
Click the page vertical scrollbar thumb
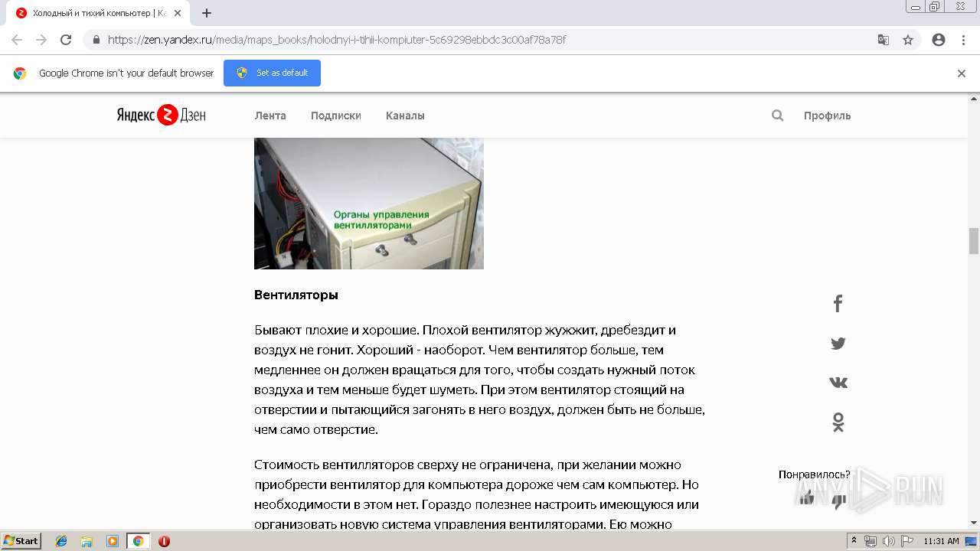coord(974,241)
